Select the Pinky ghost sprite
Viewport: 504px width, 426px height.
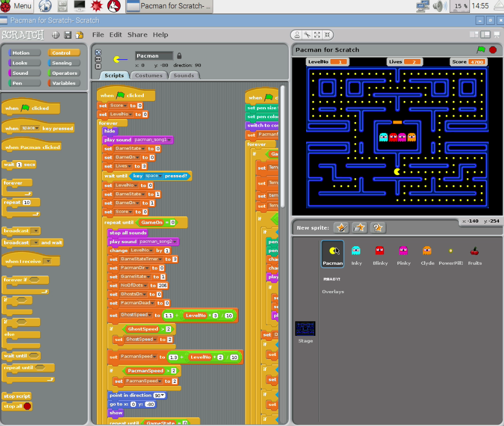pyautogui.click(x=404, y=255)
